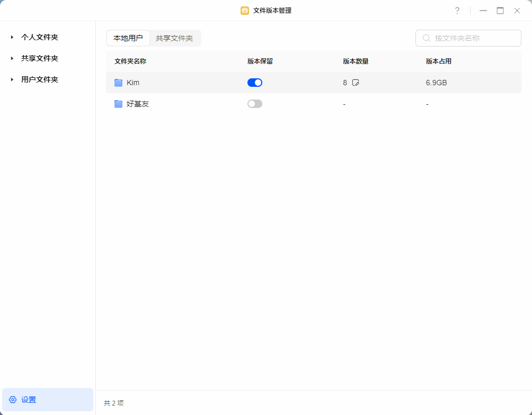This screenshot has width=532, height=415.
Task: Expand the 共享文件夹 sidebar tree arrow
Action: pos(12,58)
